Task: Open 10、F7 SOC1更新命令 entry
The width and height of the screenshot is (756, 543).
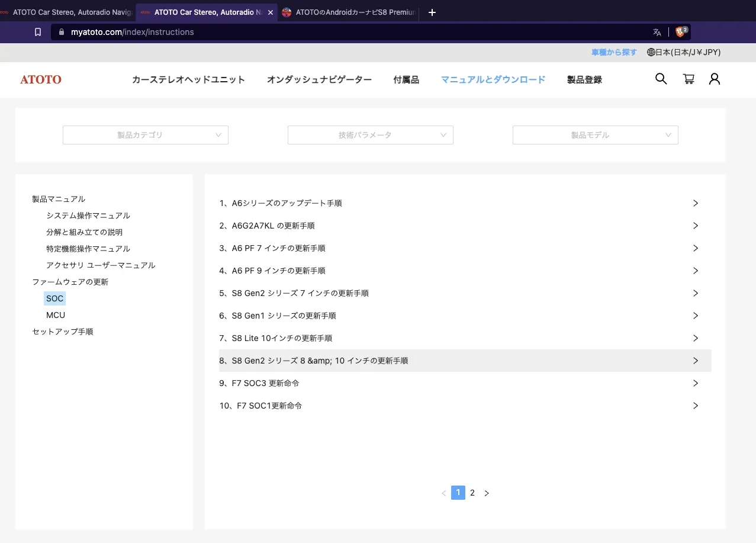Action: click(x=465, y=406)
